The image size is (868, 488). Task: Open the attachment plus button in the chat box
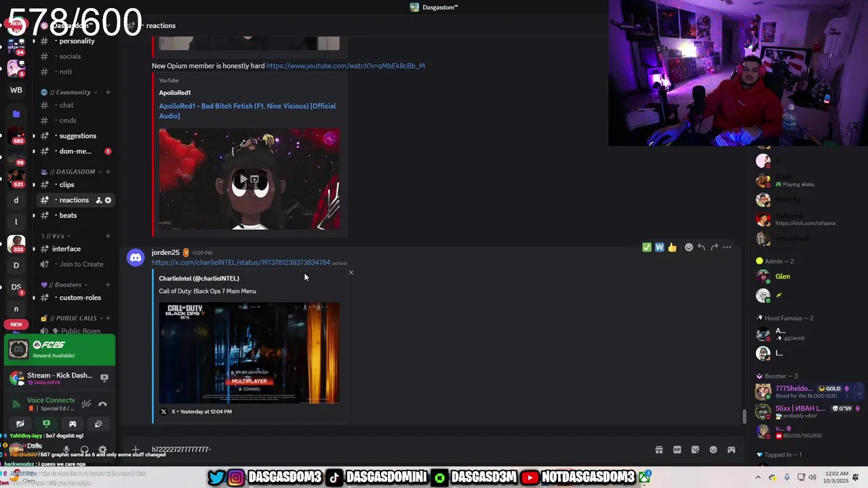tap(136, 449)
